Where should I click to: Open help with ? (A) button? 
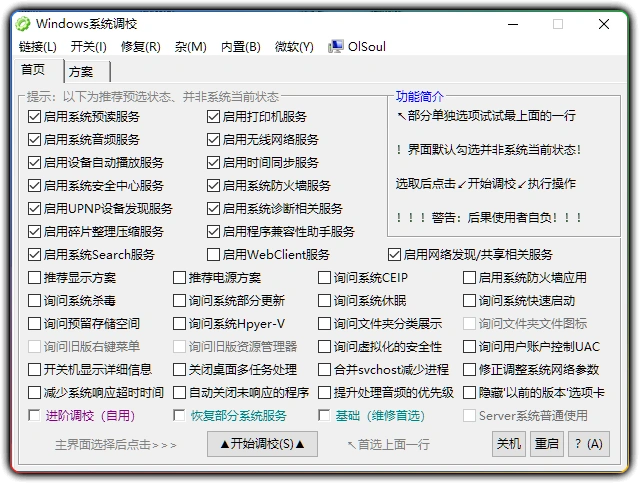pos(589,444)
